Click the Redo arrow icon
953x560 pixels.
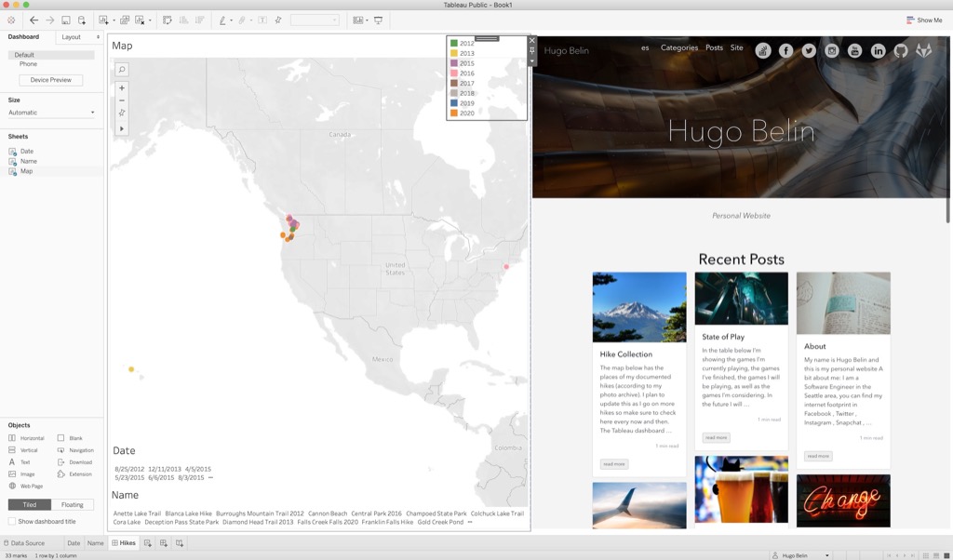[x=48, y=20]
